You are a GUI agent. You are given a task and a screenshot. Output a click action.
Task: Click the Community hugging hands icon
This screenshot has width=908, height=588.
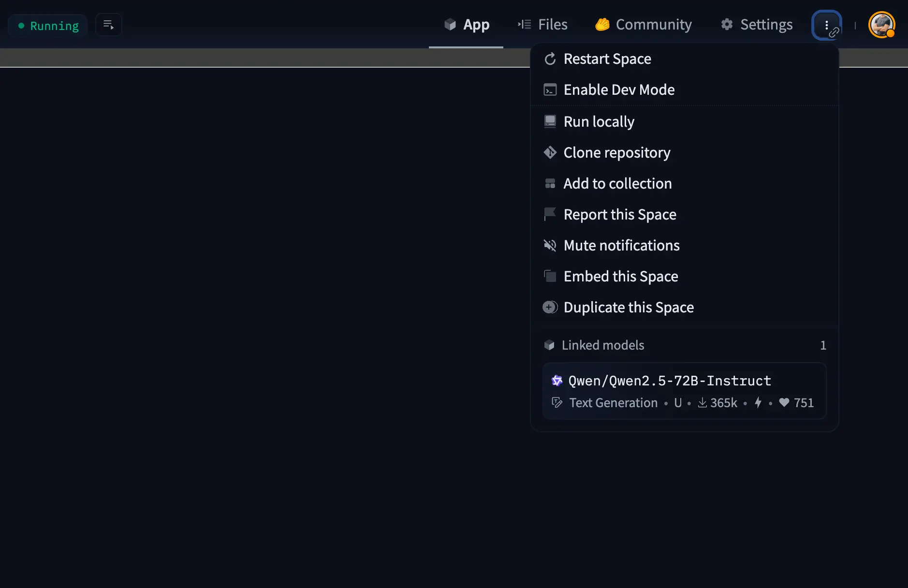click(602, 24)
